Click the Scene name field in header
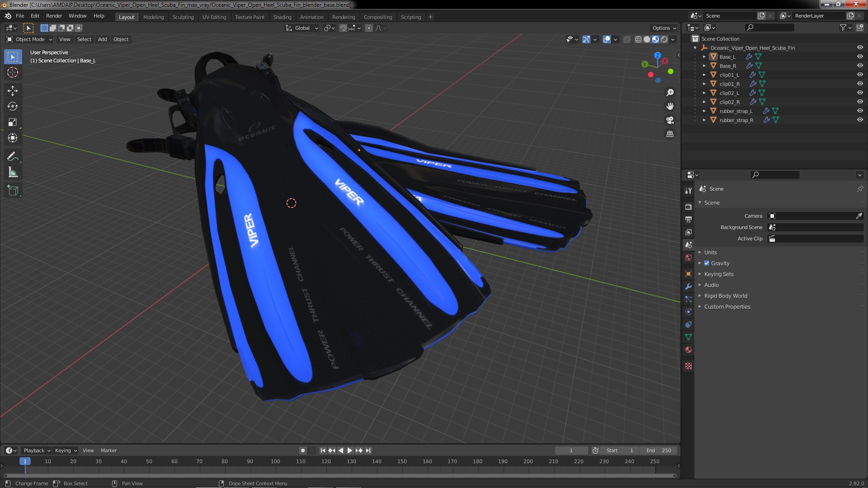The image size is (868, 488). [730, 16]
